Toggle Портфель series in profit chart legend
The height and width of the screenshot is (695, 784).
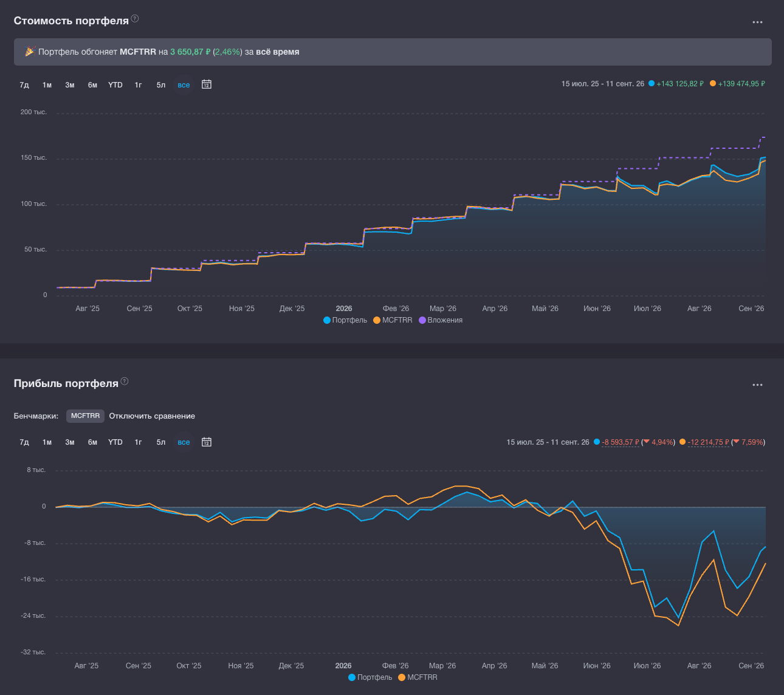tap(370, 677)
